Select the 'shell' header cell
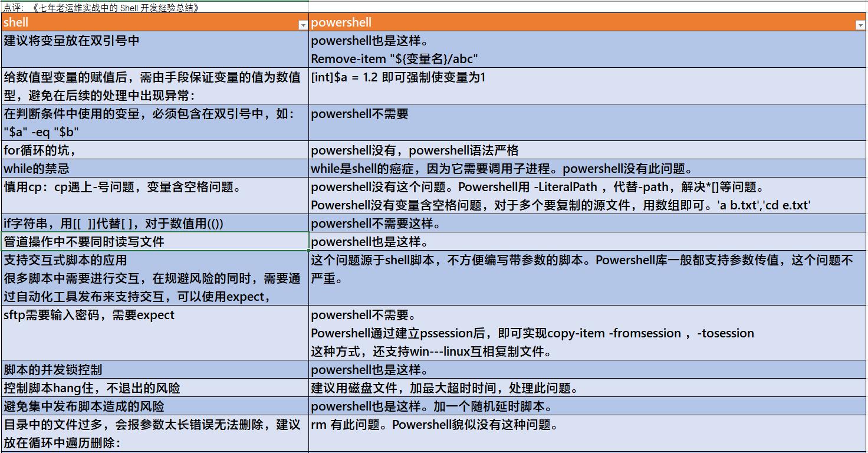 click(155, 22)
